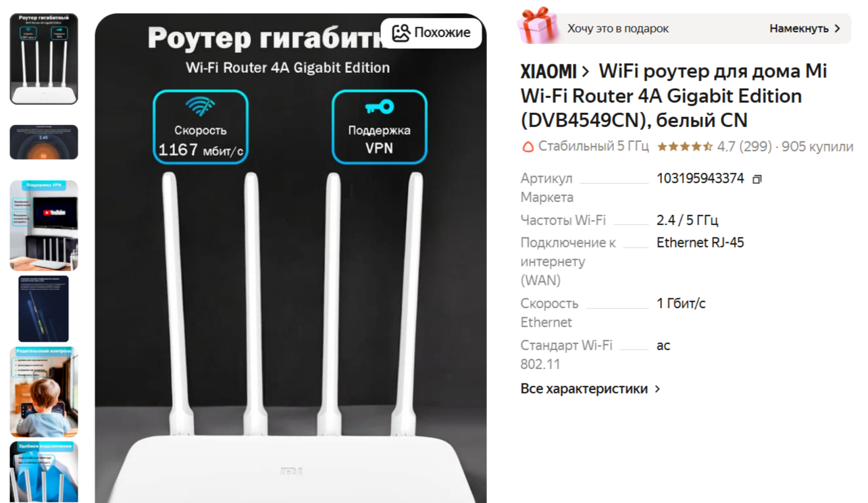The width and height of the screenshot is (868, 503).
Task: Click the Wi-Fi speed icon on product image
Action: point(201,107)
